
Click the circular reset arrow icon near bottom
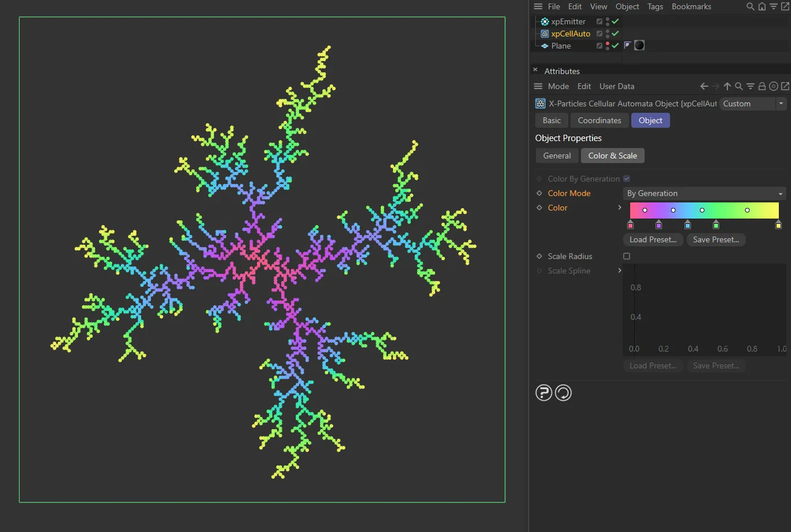(x=563, y=393)
